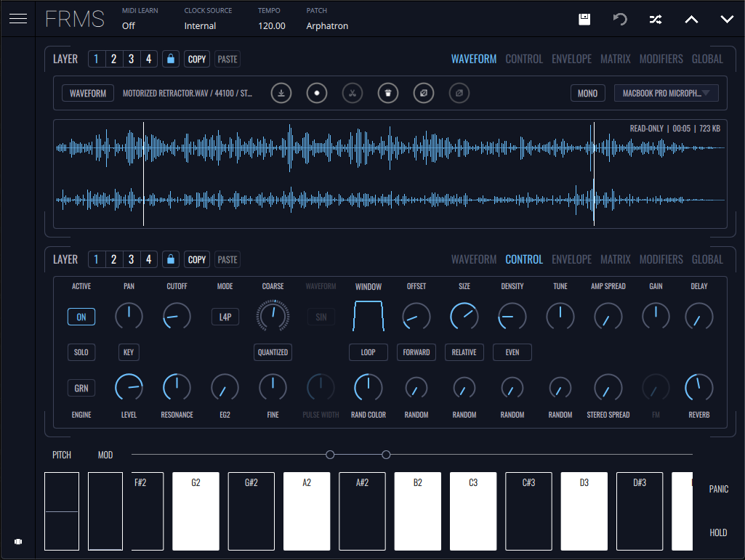Toggle the lock in the upper layer bar
This screenshot has width=745, height=560.
pyautogui.click(x=171, y=59)
